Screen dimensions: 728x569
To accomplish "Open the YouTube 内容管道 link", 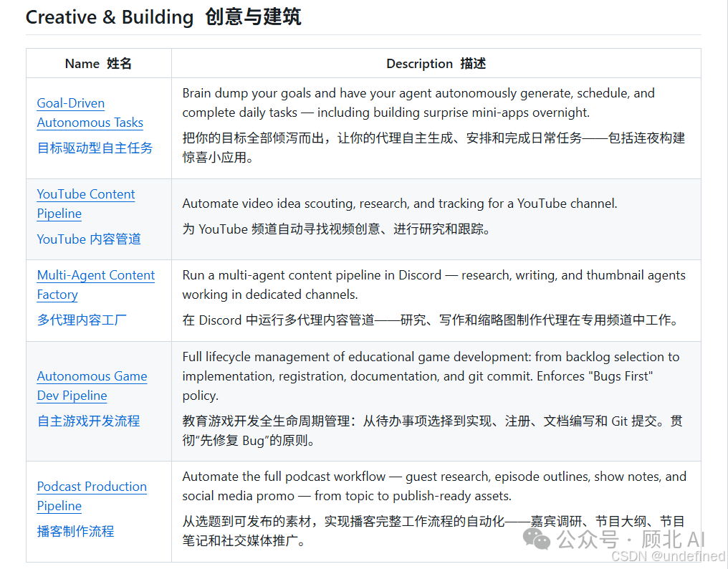I will pyautogui.click(x=89, y=239).
